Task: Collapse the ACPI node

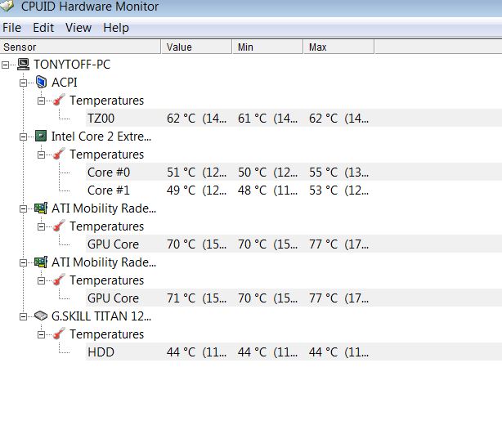Action: click(x=23, y=83)
